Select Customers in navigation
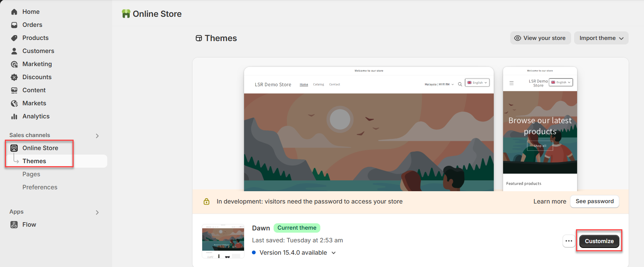This screenshot has height=267, width=644. click(38, 51)
